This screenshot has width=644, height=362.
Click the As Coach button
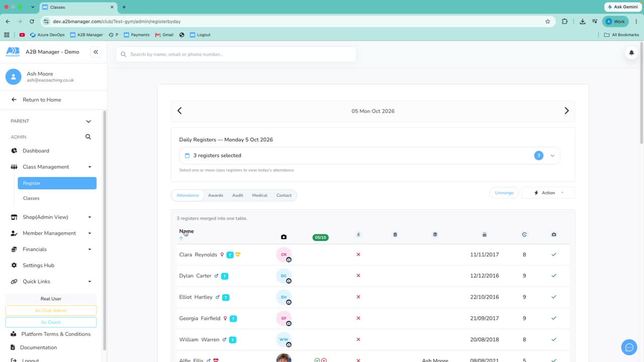[51, 322]
